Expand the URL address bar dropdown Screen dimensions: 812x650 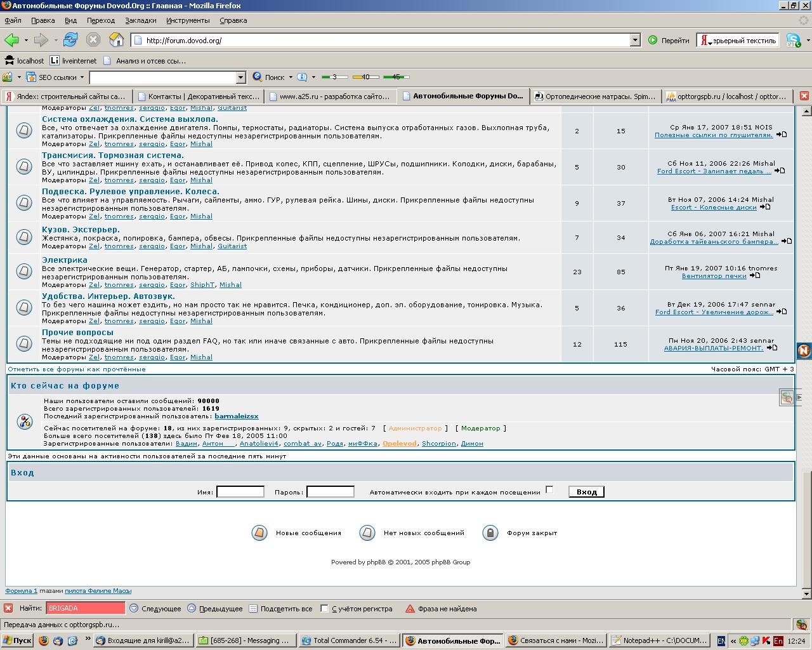click(x=634, y=40)
